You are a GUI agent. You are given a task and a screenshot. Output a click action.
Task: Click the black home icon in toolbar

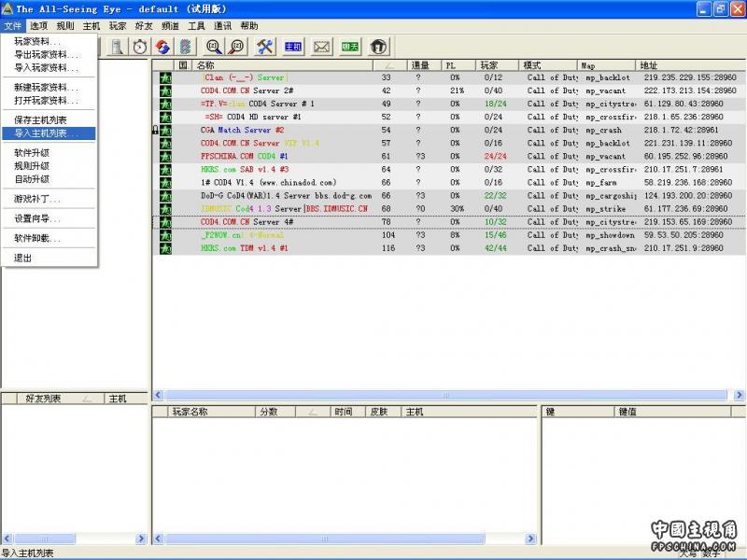pyautogui.click(x=379, y=47)
